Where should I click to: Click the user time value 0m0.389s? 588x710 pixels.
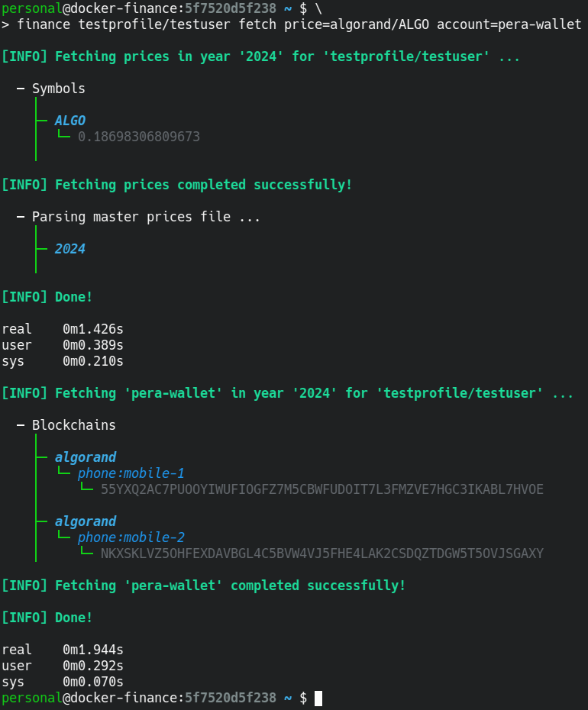(92, 345)
